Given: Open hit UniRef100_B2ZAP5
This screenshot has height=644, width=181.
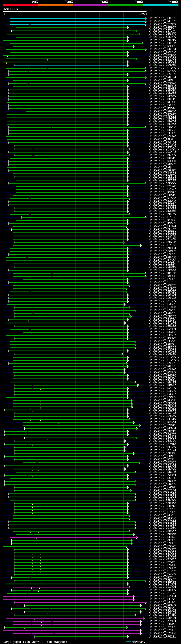Looking at the screenshot, I should pos(162,115).
